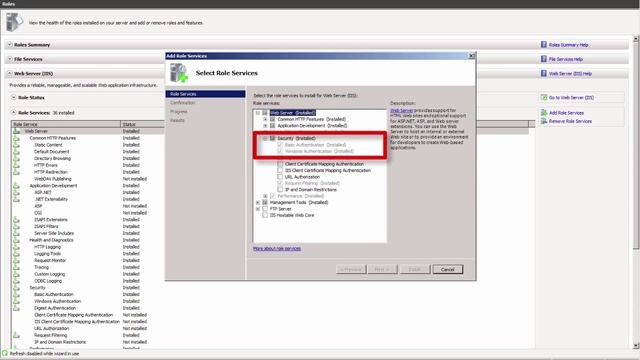Image resolution: width=640 pixels, height=360 pixels.
Task: Check IIS Client Certificate Mapping Authentication box
Action: point(280,170)
